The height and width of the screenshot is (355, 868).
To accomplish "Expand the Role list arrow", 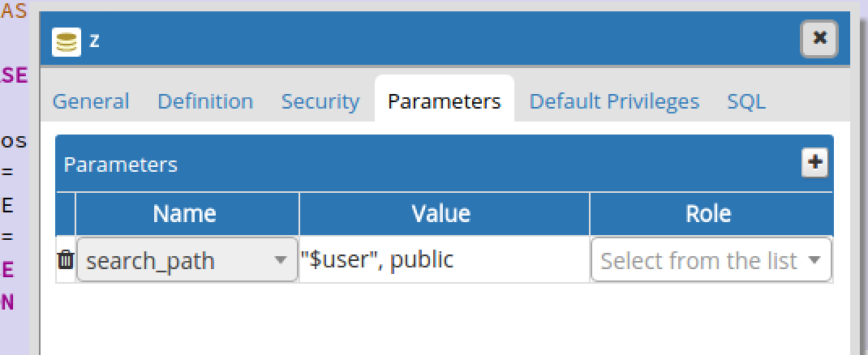I will [815, 260].
